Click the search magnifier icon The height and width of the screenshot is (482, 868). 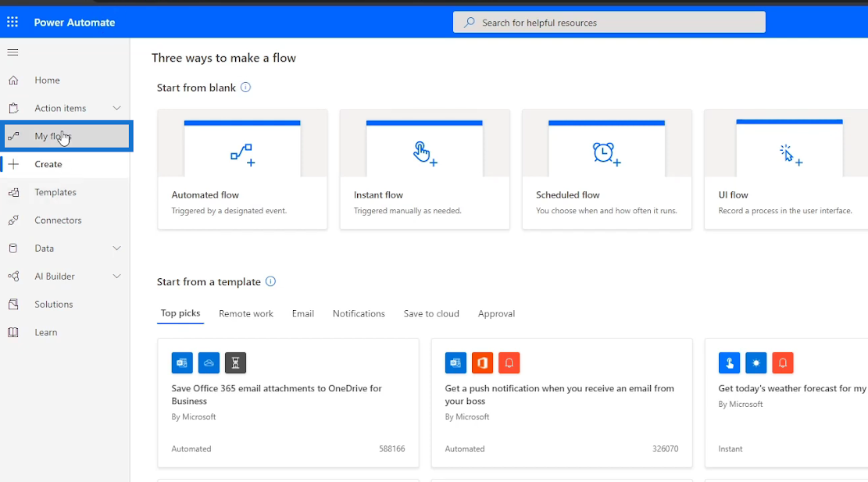click(x=470, y=22)
